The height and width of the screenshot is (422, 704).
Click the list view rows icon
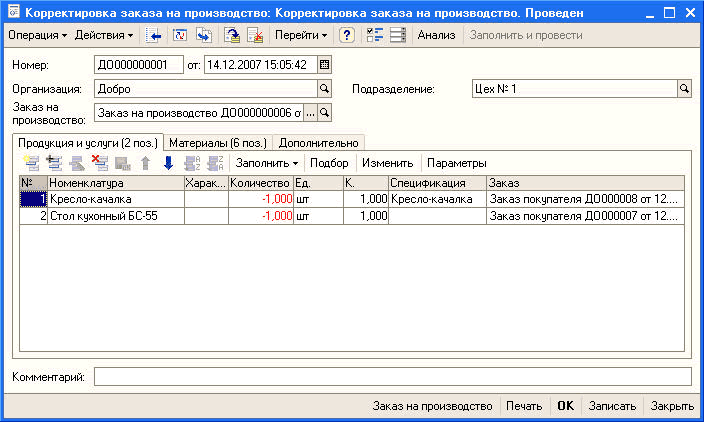pos(398,35)
